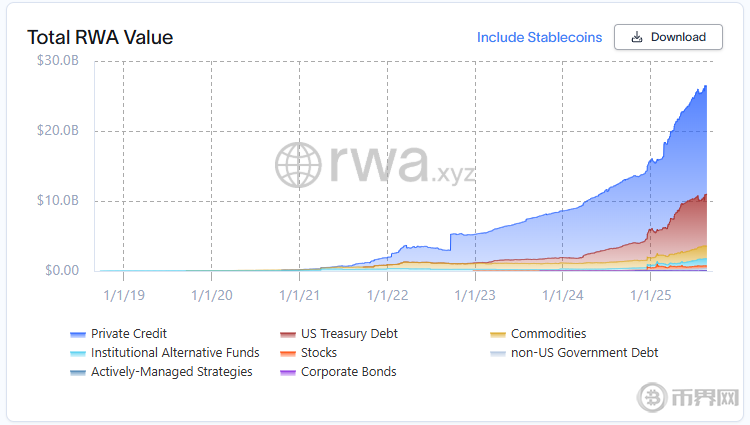
Task: Click Actively-Managed Strategies legend icon
Action: click(77, 372)
